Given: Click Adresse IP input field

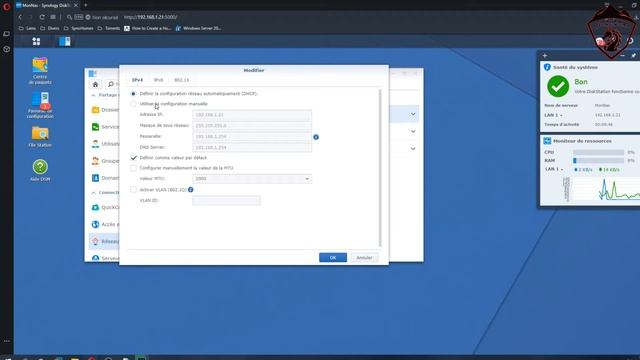Looking at the screenshot, I should coord(252,115).
